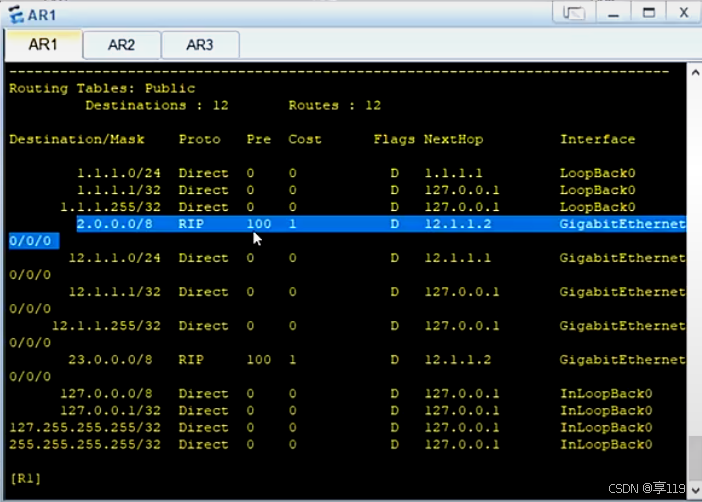Click the 12.1.1.1/32 destination entry
This screenshot has height=502, width=702.
(115, 292)
